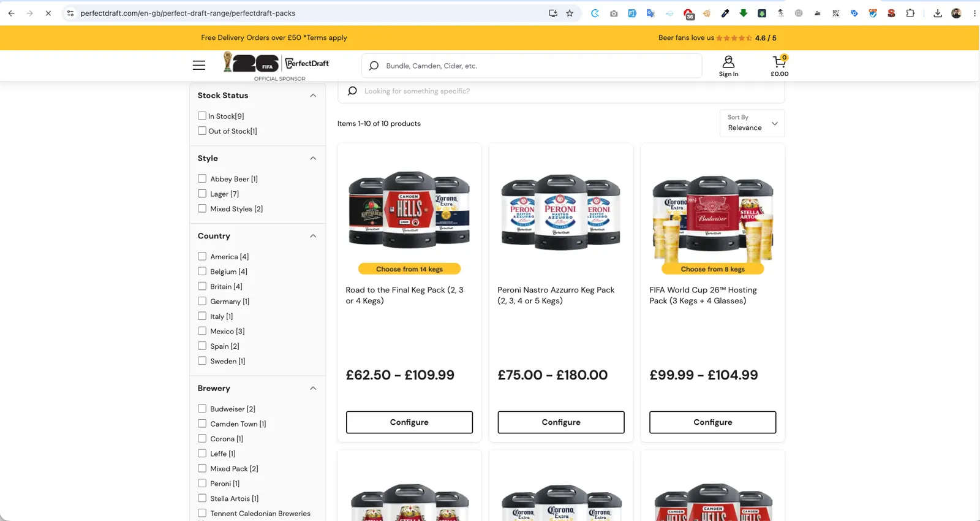
Task: Open the hamburger menu icon
Action: tap(199, 65)
